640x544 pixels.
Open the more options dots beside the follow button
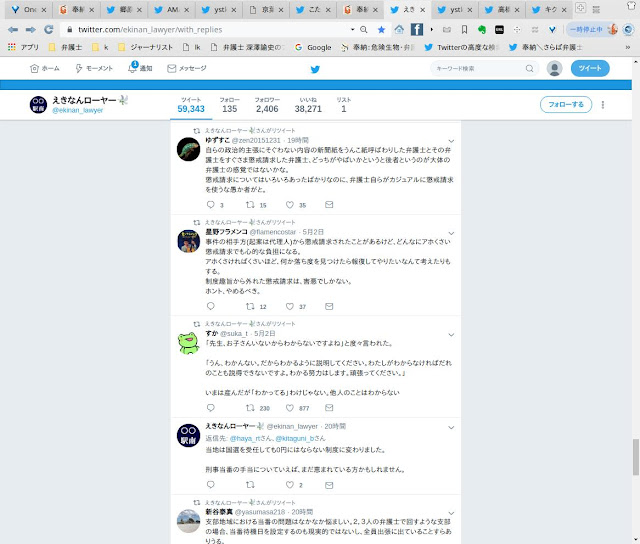603,105
